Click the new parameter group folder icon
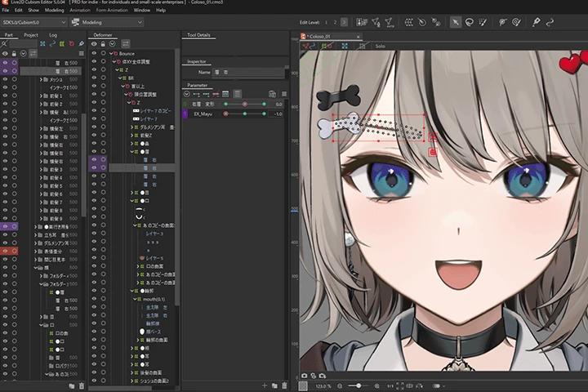The width and height of the screenshot is (588, 392). (x=274, y=385)
